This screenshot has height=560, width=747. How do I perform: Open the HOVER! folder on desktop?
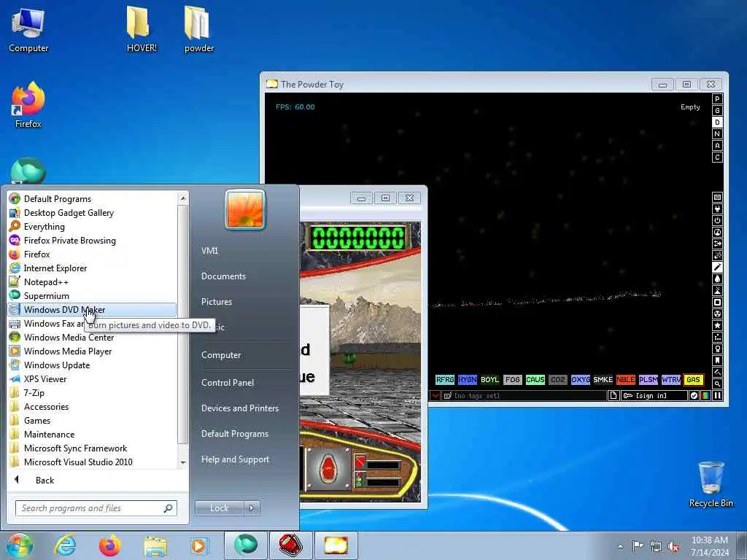142,28
